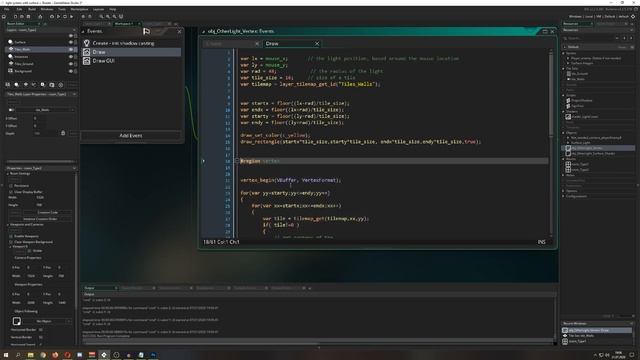Open the Start Page home icon

click(x=4, y=17)
